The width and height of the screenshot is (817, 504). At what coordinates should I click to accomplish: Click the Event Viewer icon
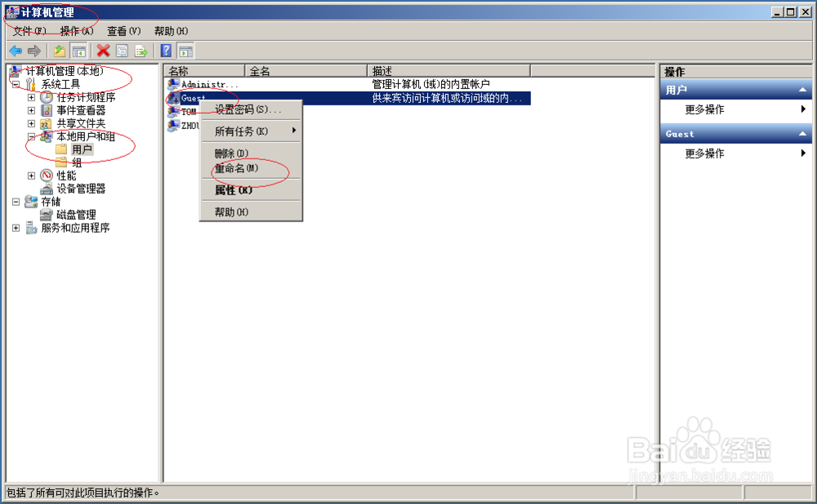pos(47,110)
